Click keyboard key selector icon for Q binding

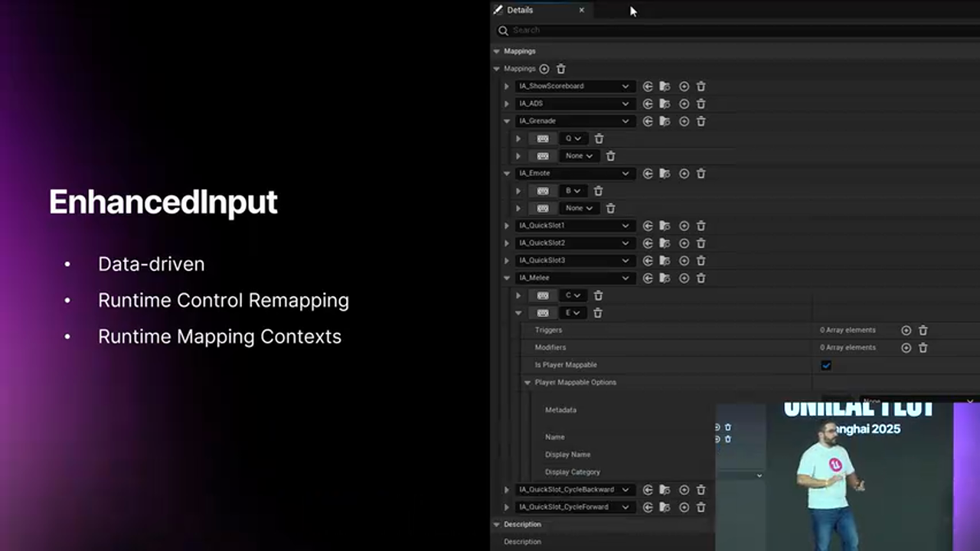(x=543, y=139)
